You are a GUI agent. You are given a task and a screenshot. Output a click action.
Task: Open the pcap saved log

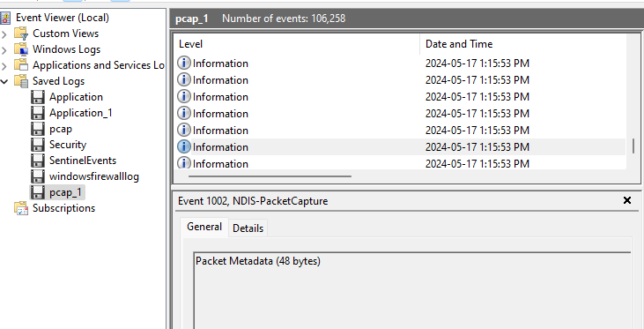point(61,129)
